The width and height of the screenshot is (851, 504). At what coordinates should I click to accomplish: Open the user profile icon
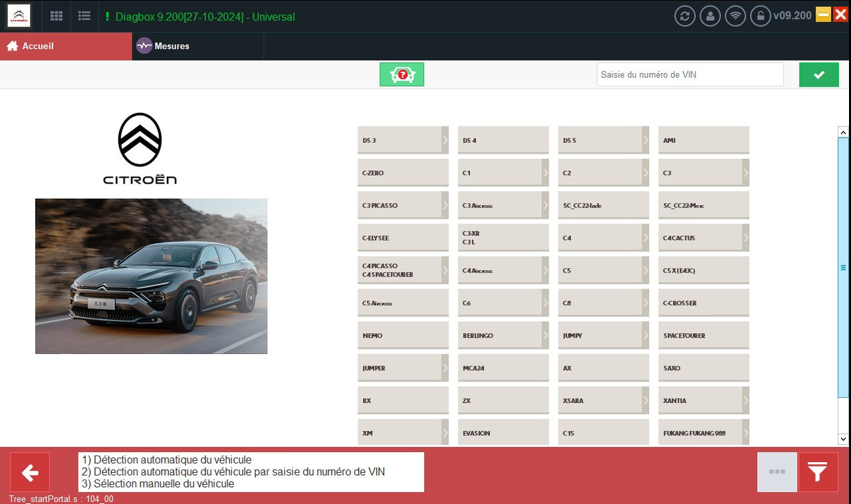pyautogui.click(x=710, y=16)
